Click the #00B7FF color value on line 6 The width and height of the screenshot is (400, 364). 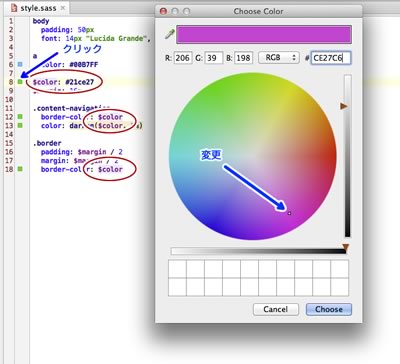coord(84,64)
